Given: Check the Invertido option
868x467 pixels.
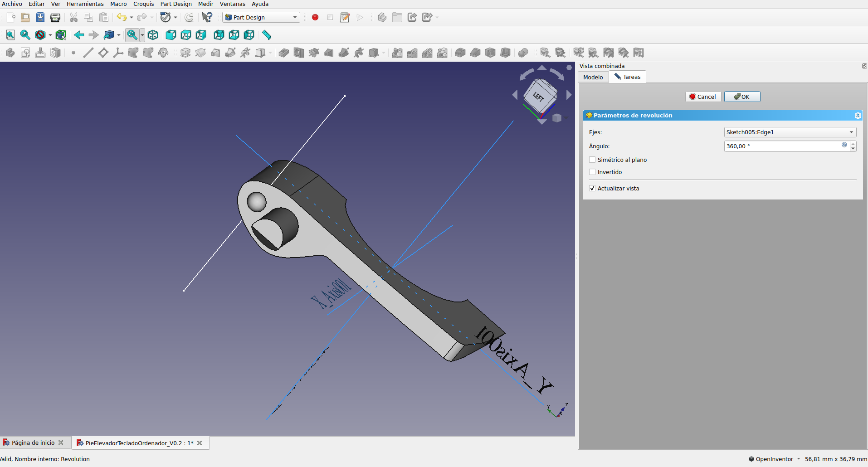Looking at the screenshot, I should [x=592, y=172].
